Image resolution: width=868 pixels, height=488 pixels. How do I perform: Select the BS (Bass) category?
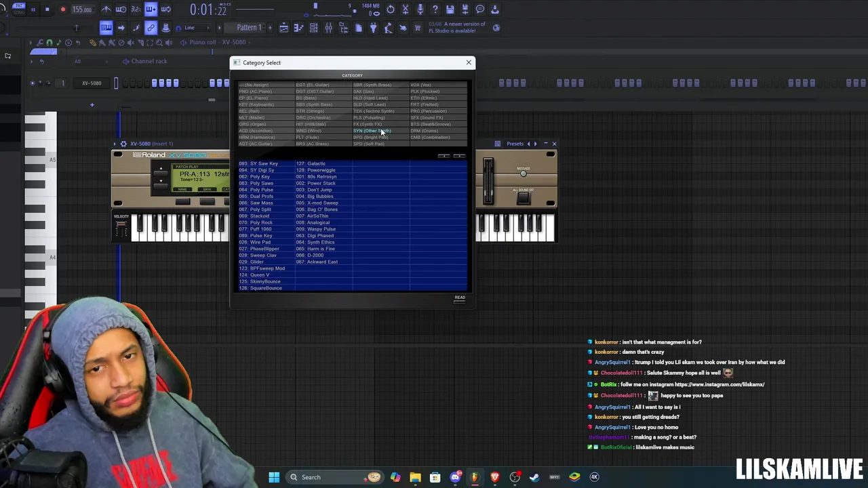tap(307, 98)
